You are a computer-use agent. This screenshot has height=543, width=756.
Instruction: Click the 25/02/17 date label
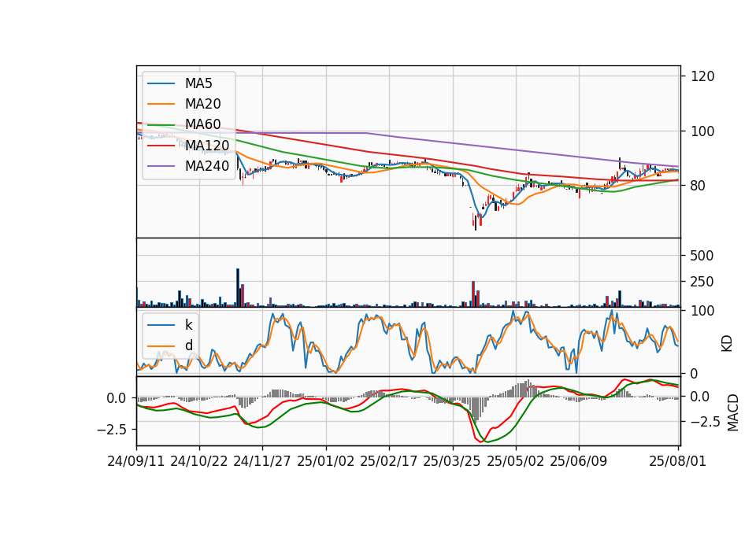coord(388,461)
